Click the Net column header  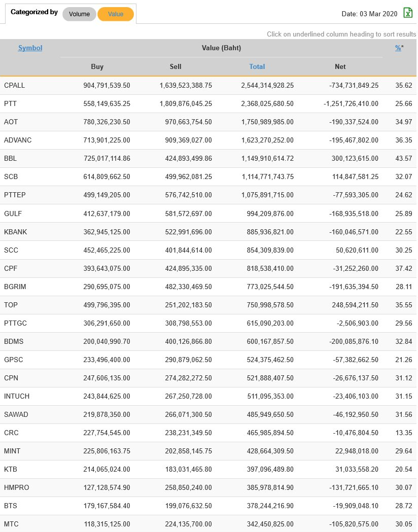tap(340, 66)
